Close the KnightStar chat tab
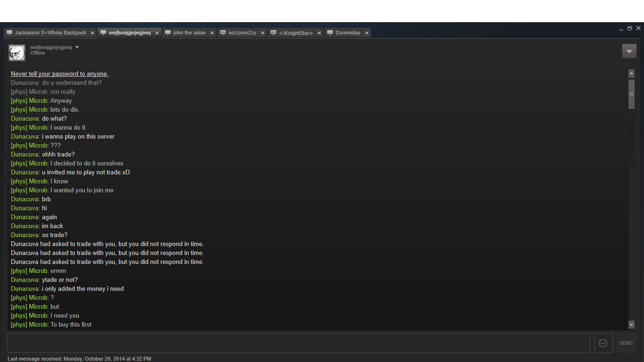This screenshot has width=644, height=362. [319, 33]
